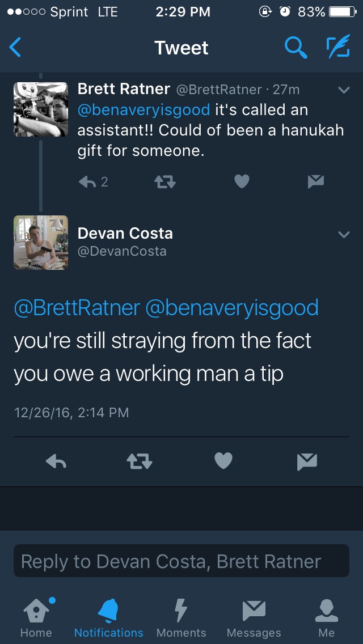The image size is (363, 644).
Task: View Devan Costa's profile picture
Action: [x=41, y=242]
